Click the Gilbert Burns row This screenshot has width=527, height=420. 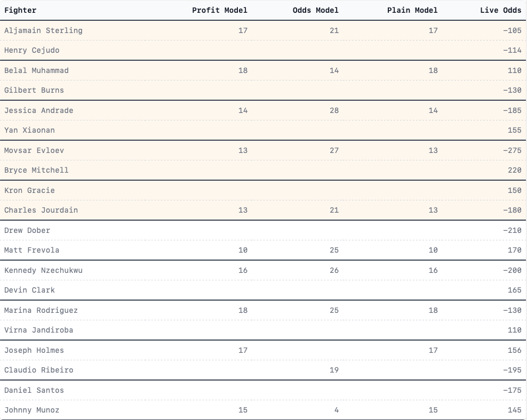pyautogui.click(x=263, y=90)
